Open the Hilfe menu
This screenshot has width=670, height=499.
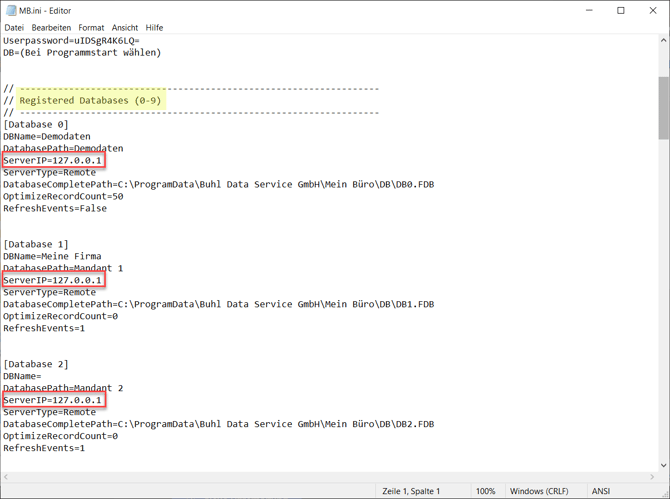pos(154,28)
